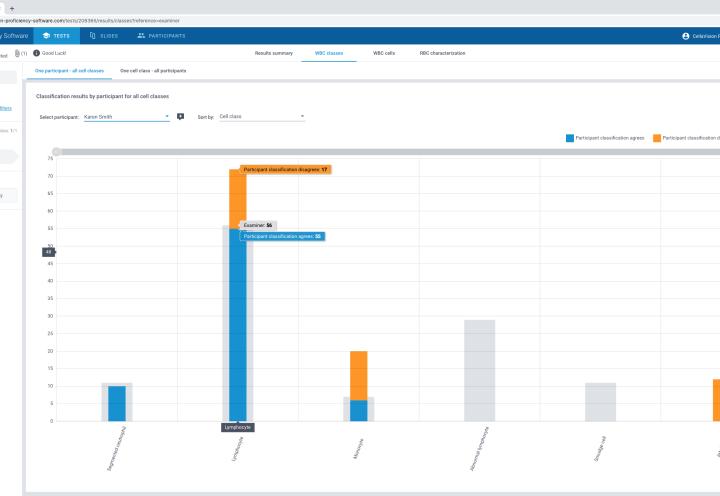720x496 pixels.
Task: Click the user account icon
Action: [686, 36]
